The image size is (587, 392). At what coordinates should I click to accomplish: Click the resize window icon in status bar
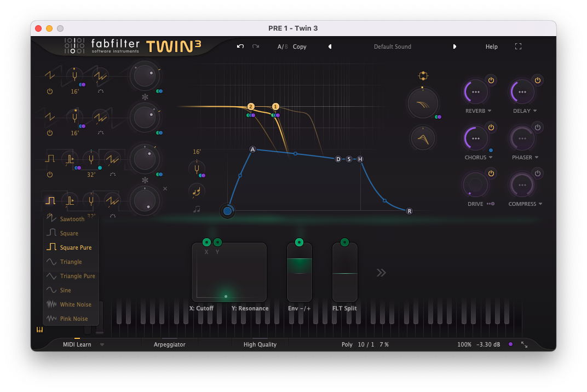[524, 344]
